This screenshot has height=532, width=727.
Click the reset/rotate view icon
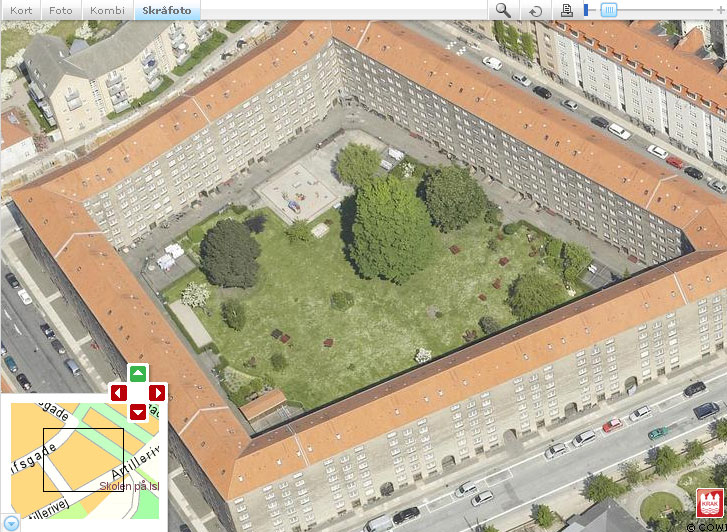click(536, 10)
